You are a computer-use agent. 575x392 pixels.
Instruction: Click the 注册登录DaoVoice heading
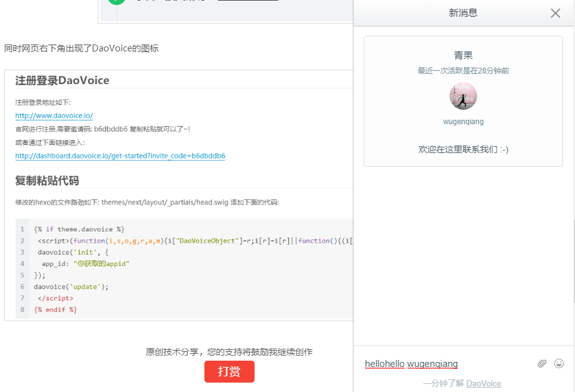click(62, 80)
